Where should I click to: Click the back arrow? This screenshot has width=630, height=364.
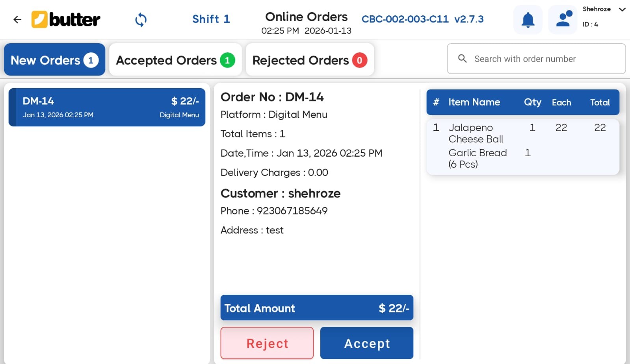17,19
